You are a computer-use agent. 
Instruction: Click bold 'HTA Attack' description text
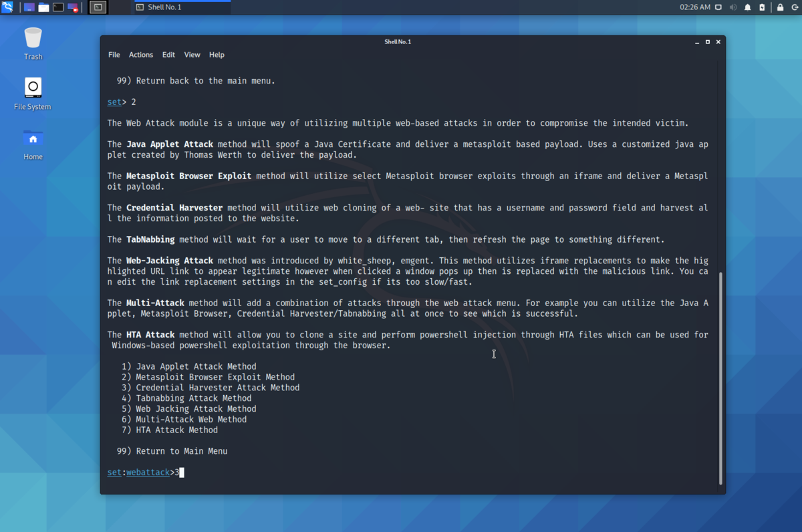coord(150,335)
